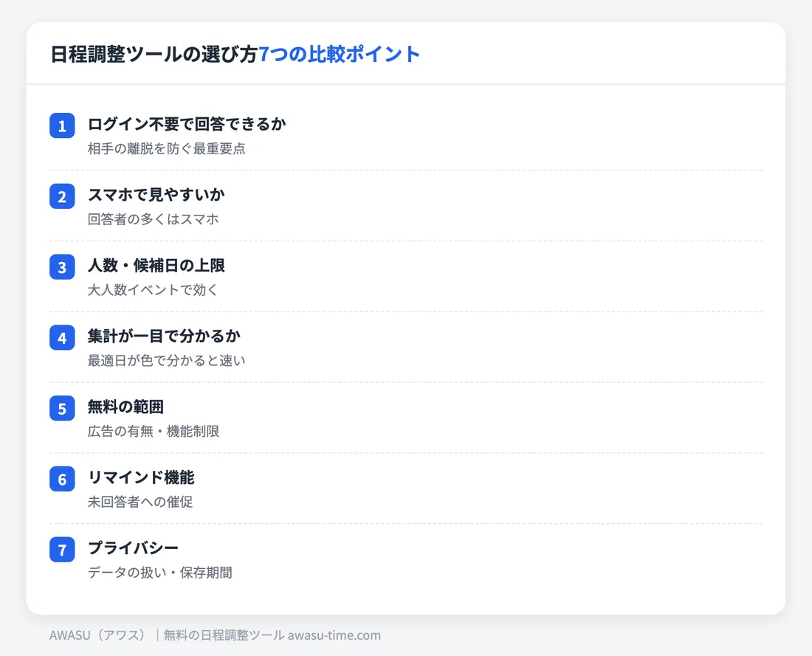Select heading 日程調整ツールの選び方

(x=154, y=55)
